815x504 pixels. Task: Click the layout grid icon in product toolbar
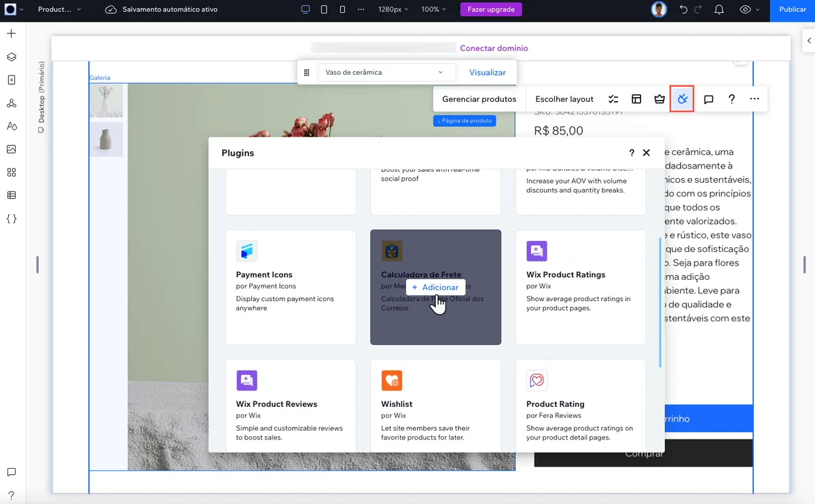[636, 99]
